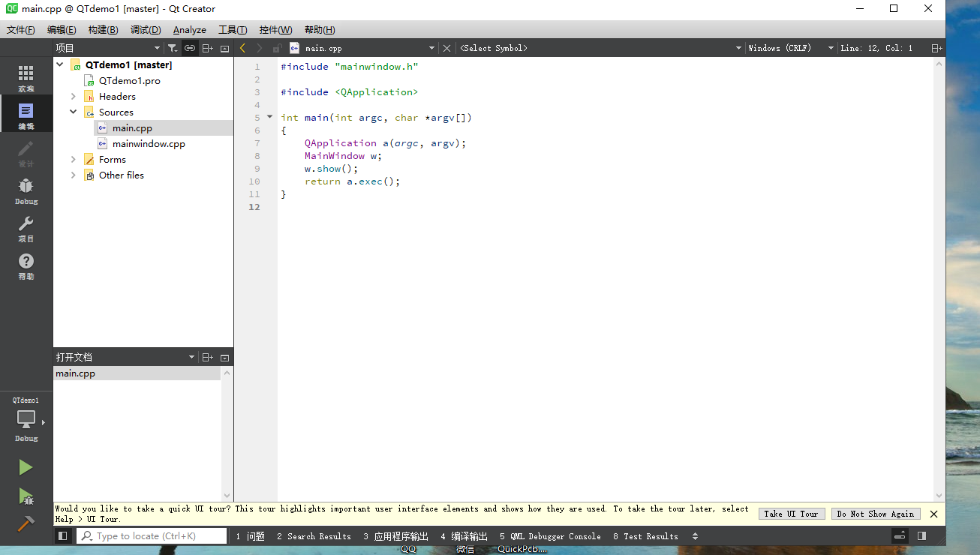Open the 控件(W) menu

(x=275, y=30)
